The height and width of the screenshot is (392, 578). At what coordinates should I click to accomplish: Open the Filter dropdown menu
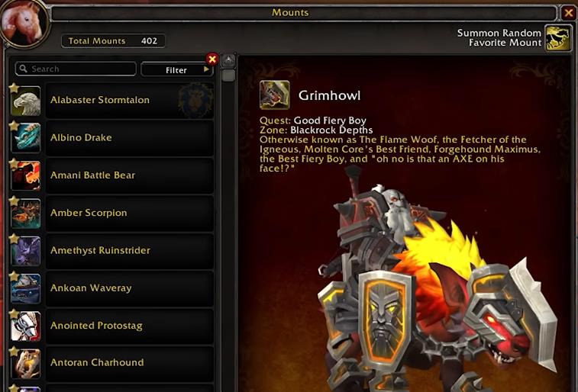[176, 69]
